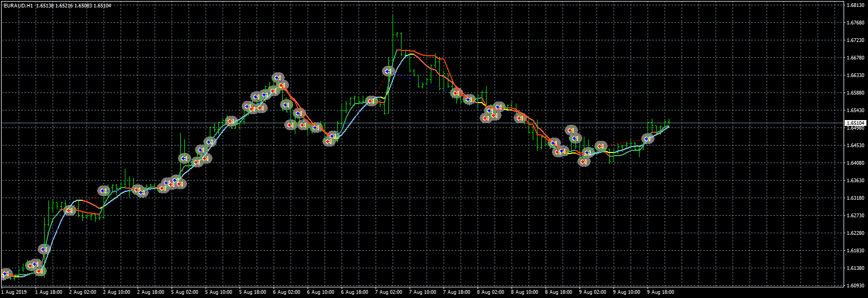
Task: Click the 1.66330 price axis label
Action: [x=855, y=75]
